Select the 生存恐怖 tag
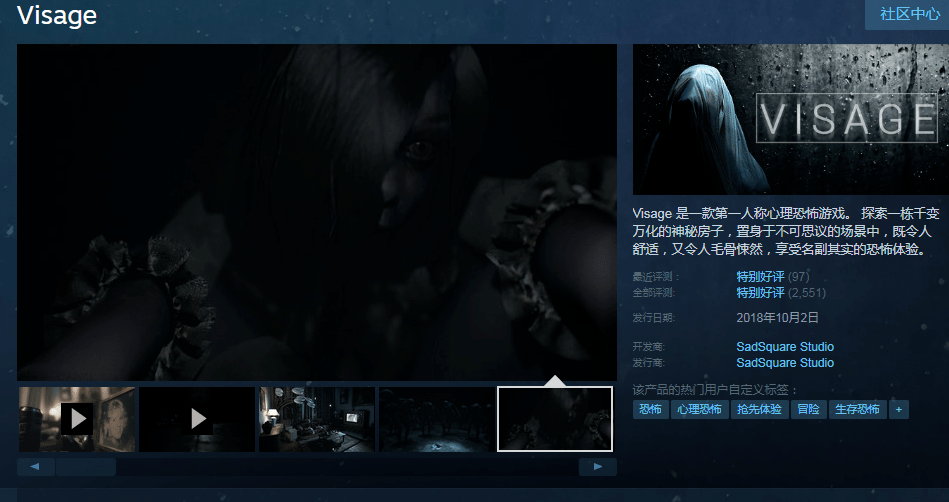This screenshot has height=502, width=949. click(858, 409)
